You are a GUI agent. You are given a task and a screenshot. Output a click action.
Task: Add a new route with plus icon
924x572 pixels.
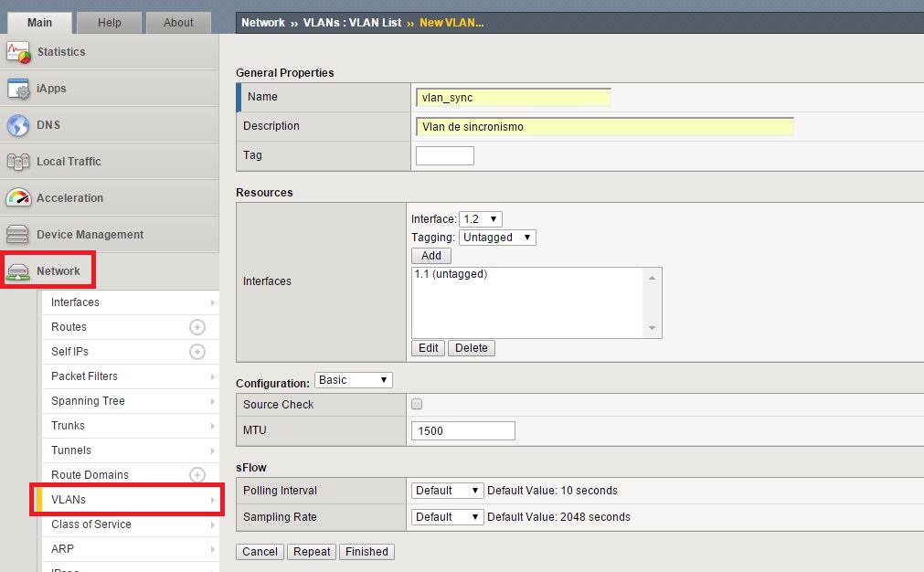pos(196,327)
